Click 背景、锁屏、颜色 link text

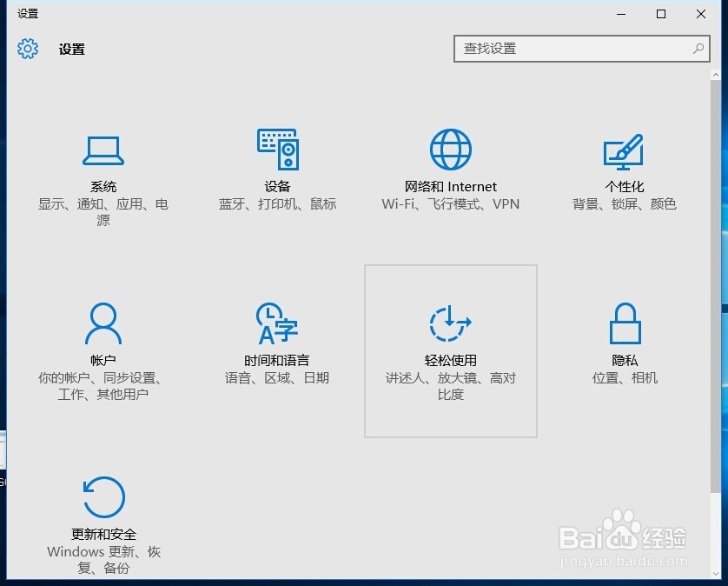(x=624, y=204)
